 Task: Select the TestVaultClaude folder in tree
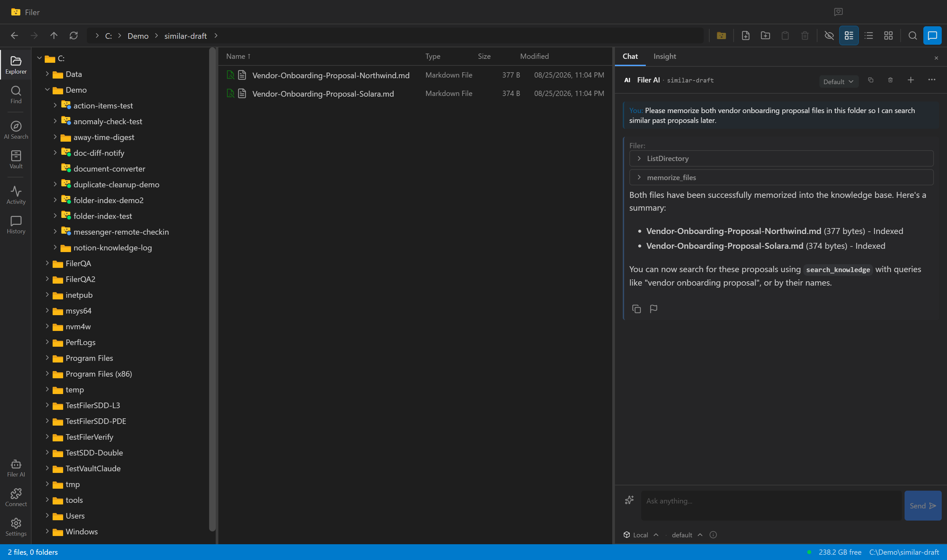click(93, 468)
